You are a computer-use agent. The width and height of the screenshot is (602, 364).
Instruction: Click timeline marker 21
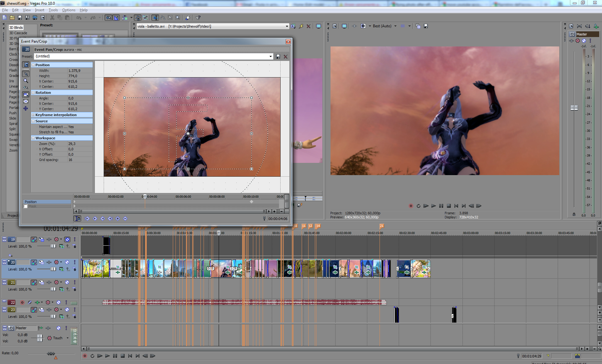pyautogui.click(x=382, y=226)
